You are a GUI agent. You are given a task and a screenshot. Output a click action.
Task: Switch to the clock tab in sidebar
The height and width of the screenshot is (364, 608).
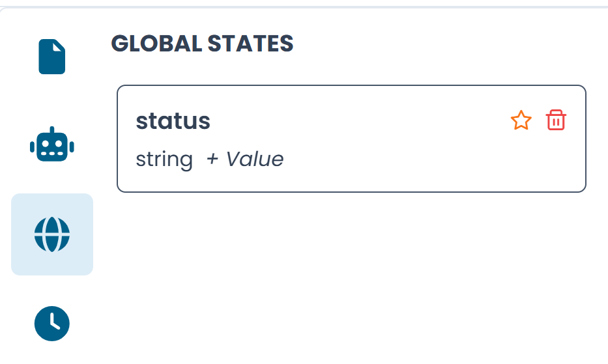point(52,323)
